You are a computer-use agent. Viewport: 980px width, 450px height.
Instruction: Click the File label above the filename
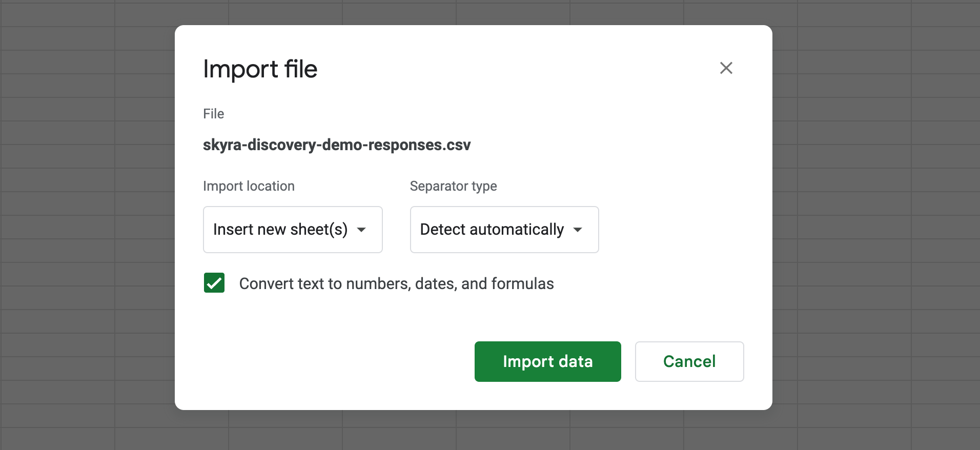click(213, 114)
